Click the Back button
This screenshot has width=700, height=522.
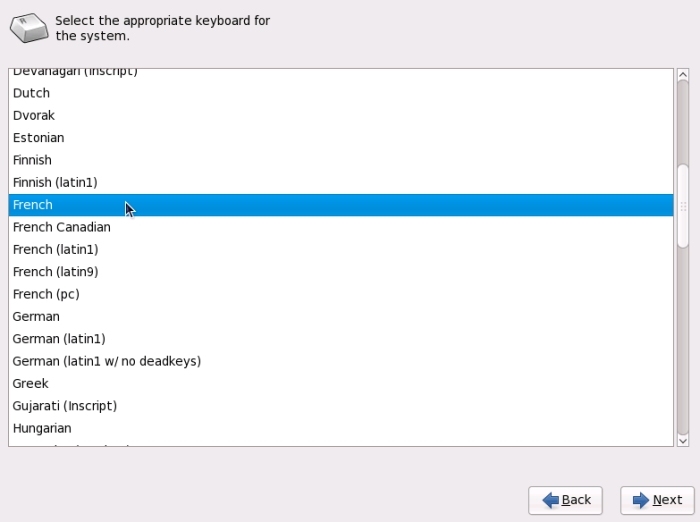pos(564,500)
